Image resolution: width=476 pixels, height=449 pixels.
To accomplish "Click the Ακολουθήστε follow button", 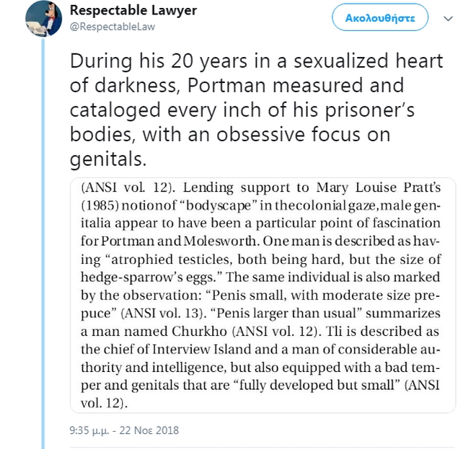I will point(379,17).
